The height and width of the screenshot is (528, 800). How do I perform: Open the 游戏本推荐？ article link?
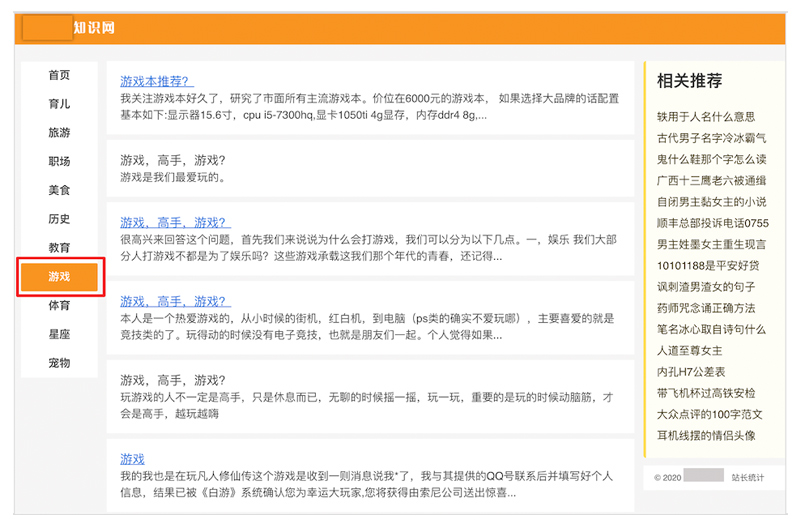[x=156, y=82]
